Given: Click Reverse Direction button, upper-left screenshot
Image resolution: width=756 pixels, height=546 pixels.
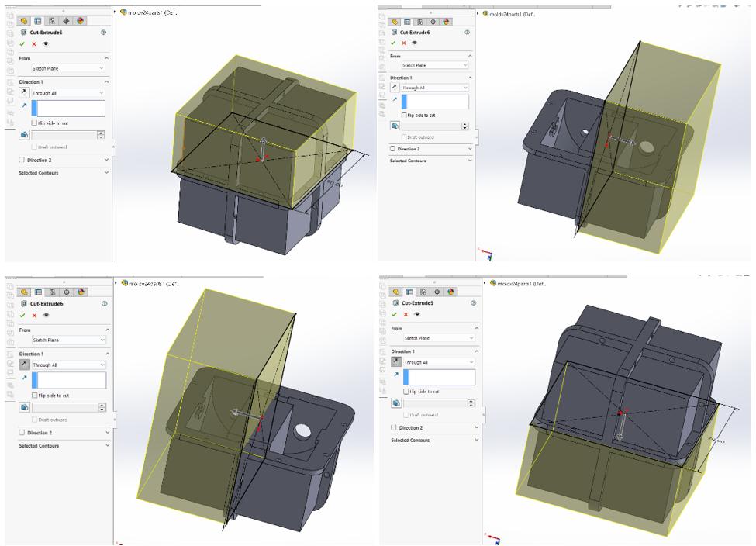Looking at the screenshot, I should (24, 92).
